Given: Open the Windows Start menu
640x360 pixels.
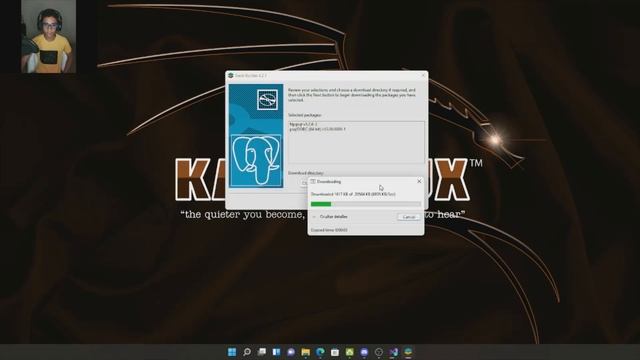Looking at the screenshot, I should click(232, 352).
